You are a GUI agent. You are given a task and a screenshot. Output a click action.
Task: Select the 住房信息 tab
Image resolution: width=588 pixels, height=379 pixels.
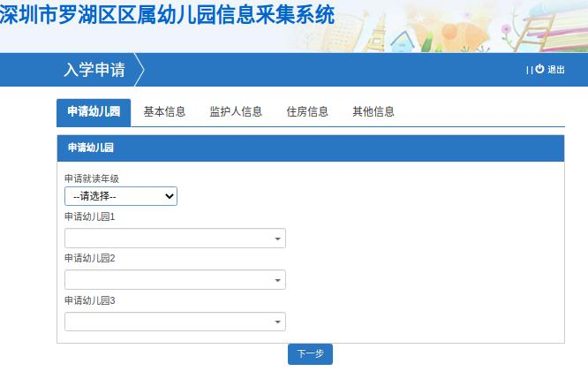pyautogui.click(x=307, y=112)
